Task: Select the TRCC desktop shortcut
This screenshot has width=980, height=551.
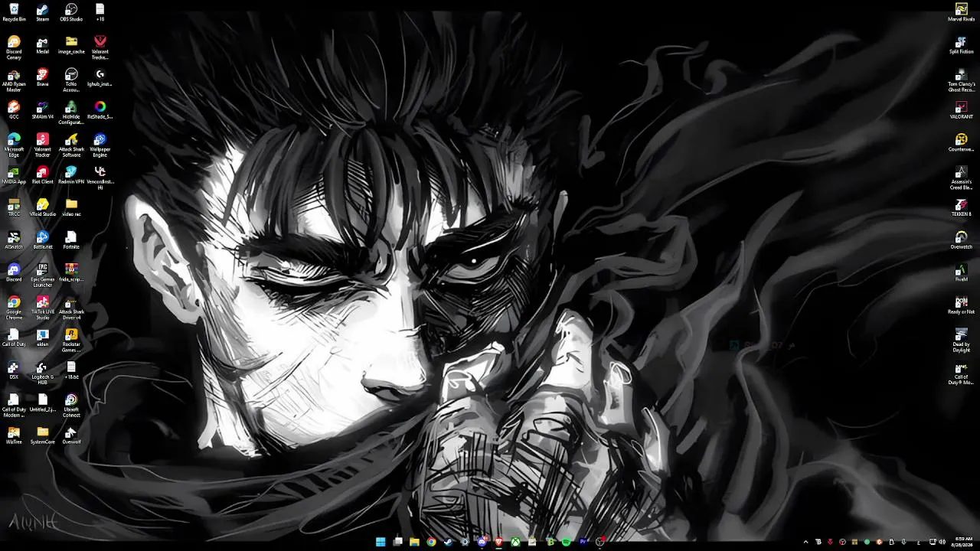Action: coord(14,208)
